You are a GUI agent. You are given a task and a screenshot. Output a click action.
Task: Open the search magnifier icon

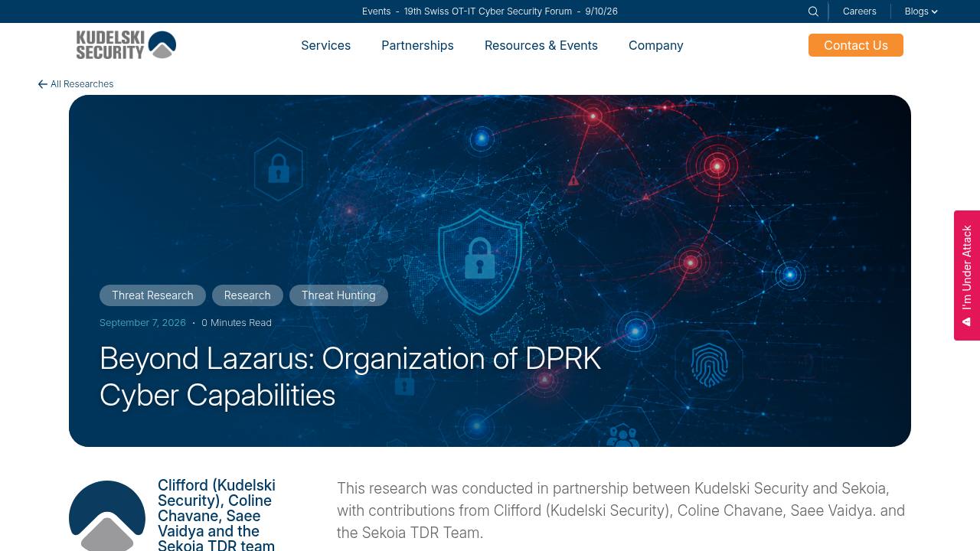point(813,11)
